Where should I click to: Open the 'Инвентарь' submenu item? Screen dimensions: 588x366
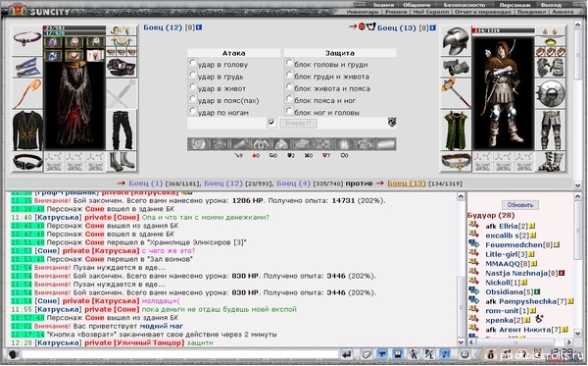[363, 12]
